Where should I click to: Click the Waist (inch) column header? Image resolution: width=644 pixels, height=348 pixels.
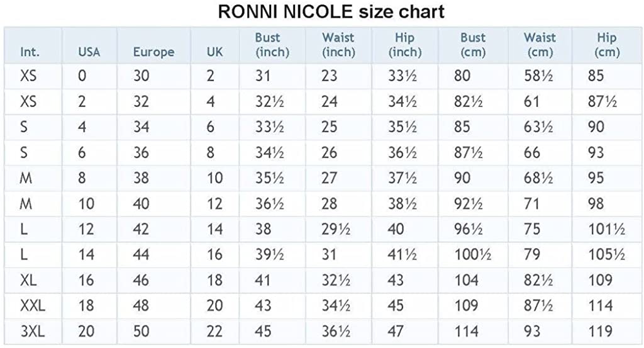click(x=338, y=45)
